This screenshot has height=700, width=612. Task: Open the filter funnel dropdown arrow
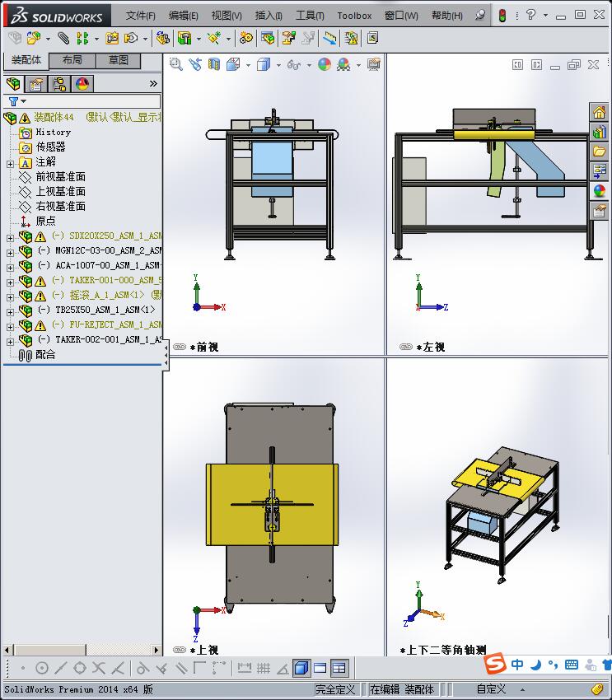coord(24,101)
